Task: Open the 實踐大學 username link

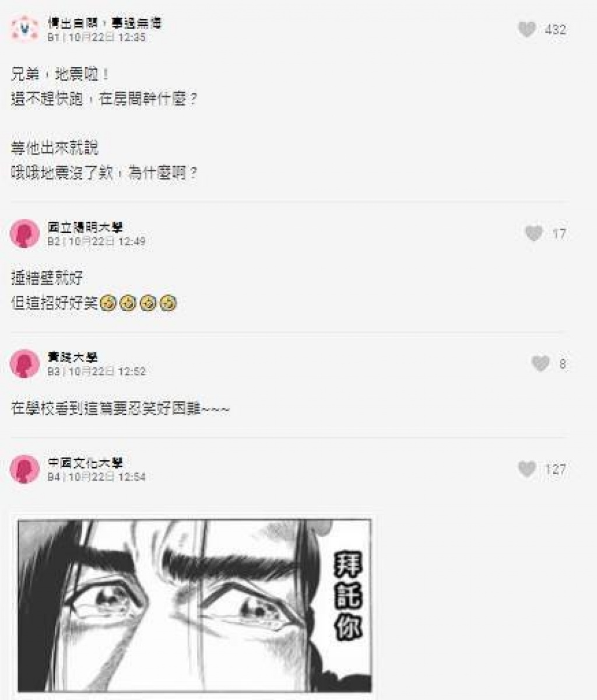Action: 72,357
